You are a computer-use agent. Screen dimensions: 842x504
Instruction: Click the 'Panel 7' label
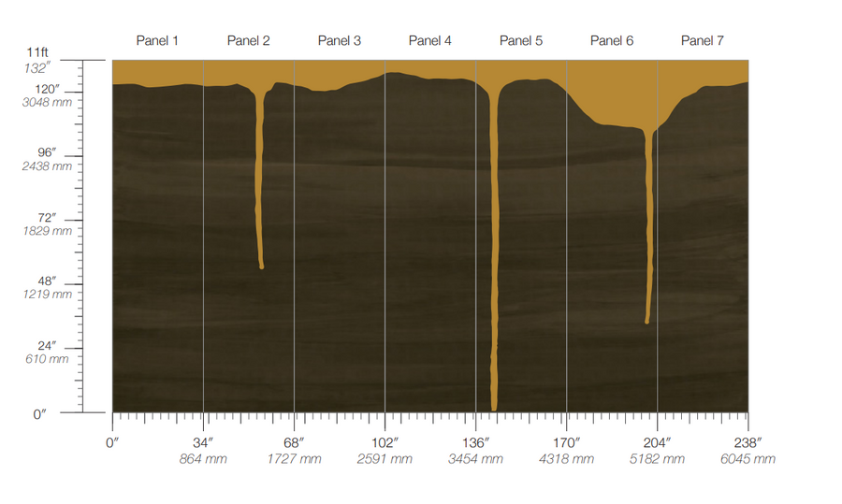[702, 41]
